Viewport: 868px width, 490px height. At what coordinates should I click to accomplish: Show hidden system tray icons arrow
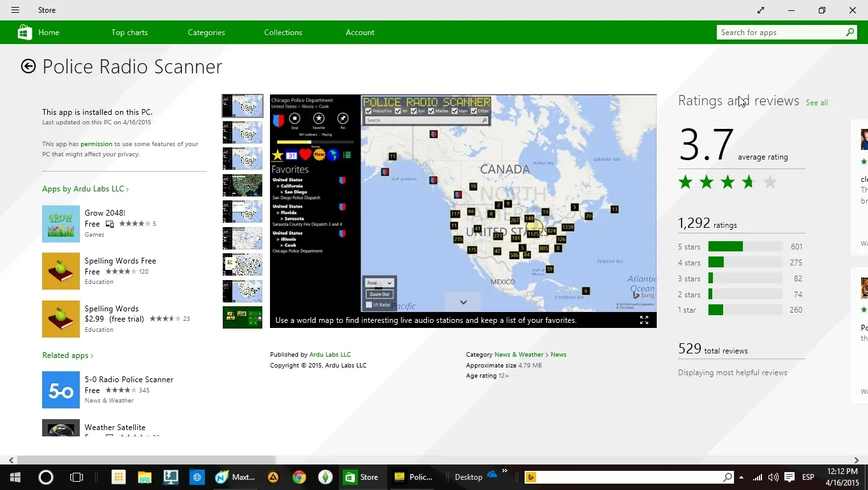[x=741, y=477]
